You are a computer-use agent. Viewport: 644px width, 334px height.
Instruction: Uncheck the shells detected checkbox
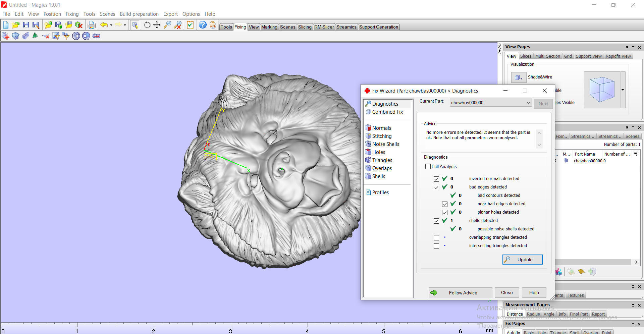tap(436, 221)
